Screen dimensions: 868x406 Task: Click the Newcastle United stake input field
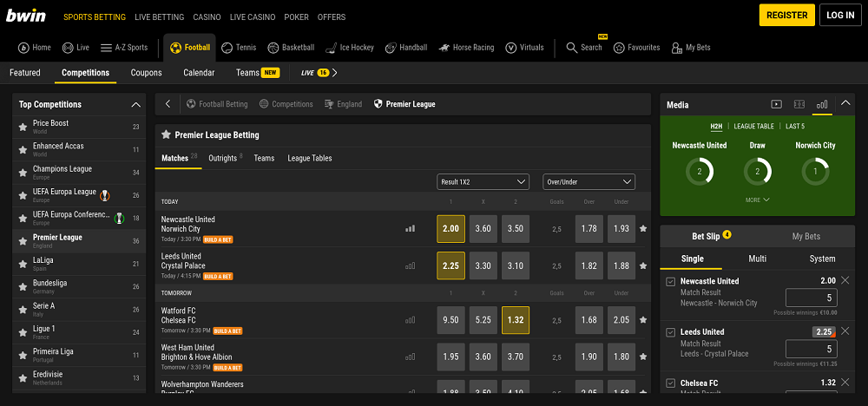coord(812,298)
